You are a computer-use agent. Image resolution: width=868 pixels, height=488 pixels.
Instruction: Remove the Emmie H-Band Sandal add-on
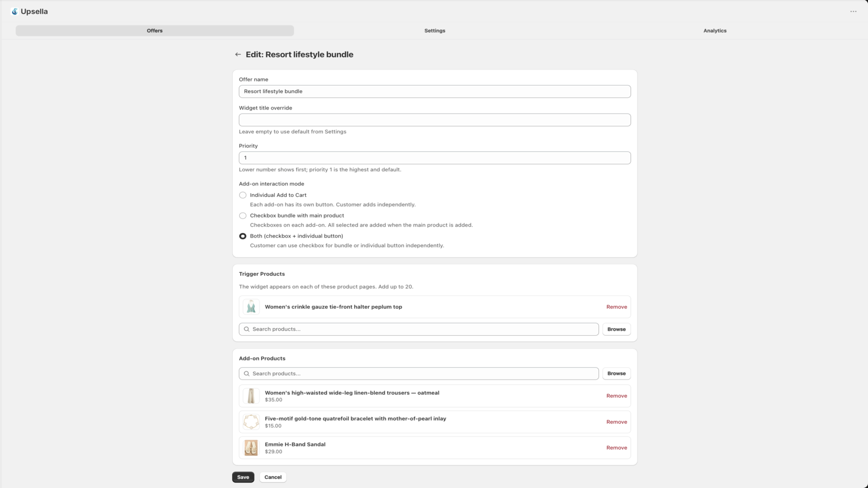tap(616, 448)
